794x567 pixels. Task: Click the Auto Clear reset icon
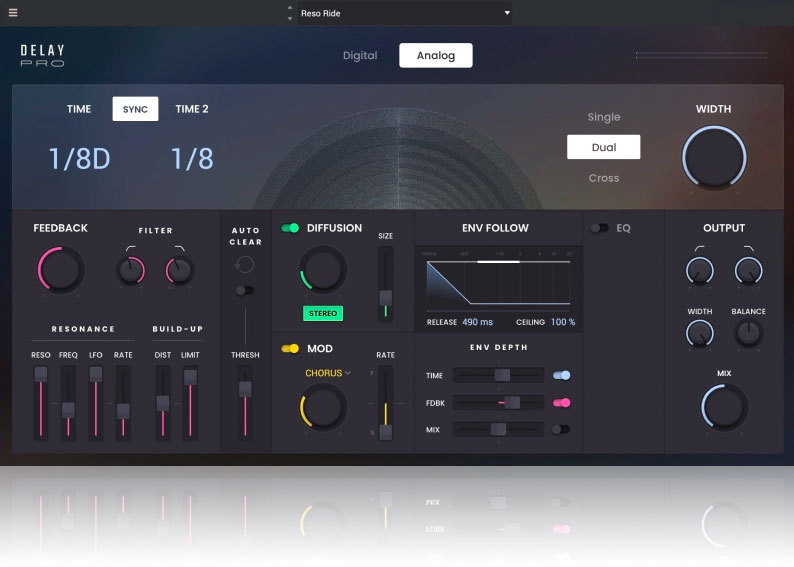click(x=245, y=265)
